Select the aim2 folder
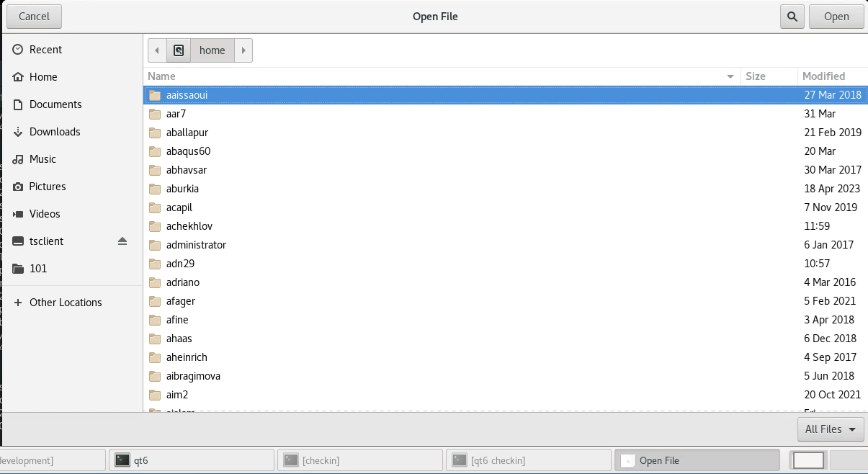Screen dimensions: 868x474 [506, 395]
